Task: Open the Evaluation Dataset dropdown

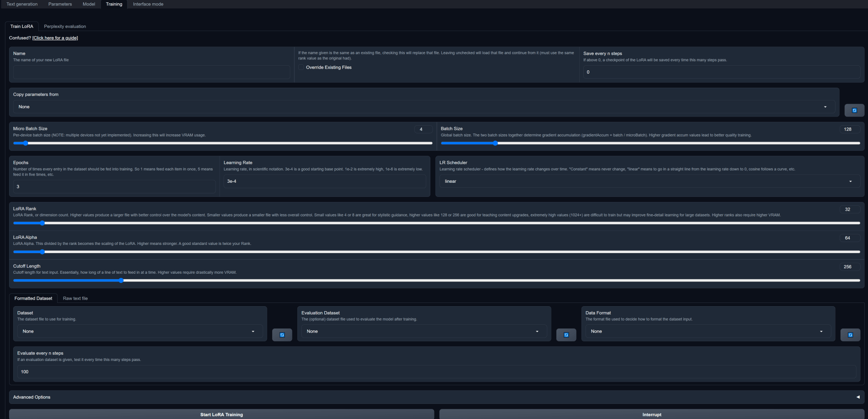Action: 423,331
